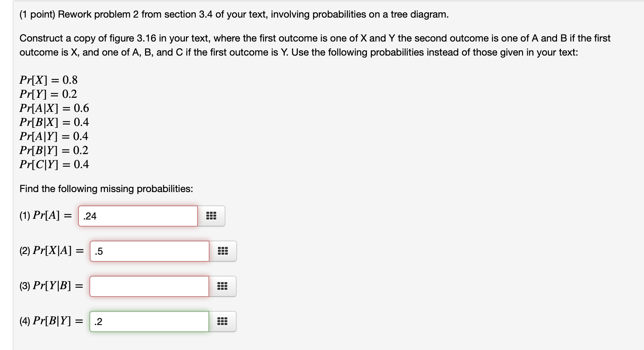
Task: Click the Pr[C|Y] = 0.4 equation line
Action: point(55,165)
